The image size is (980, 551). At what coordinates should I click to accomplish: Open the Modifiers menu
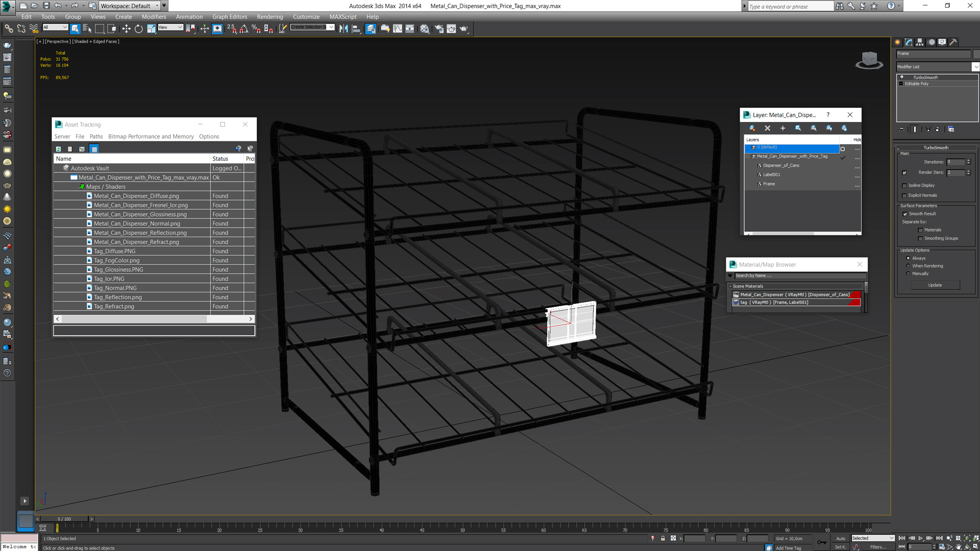click(154, 17)
